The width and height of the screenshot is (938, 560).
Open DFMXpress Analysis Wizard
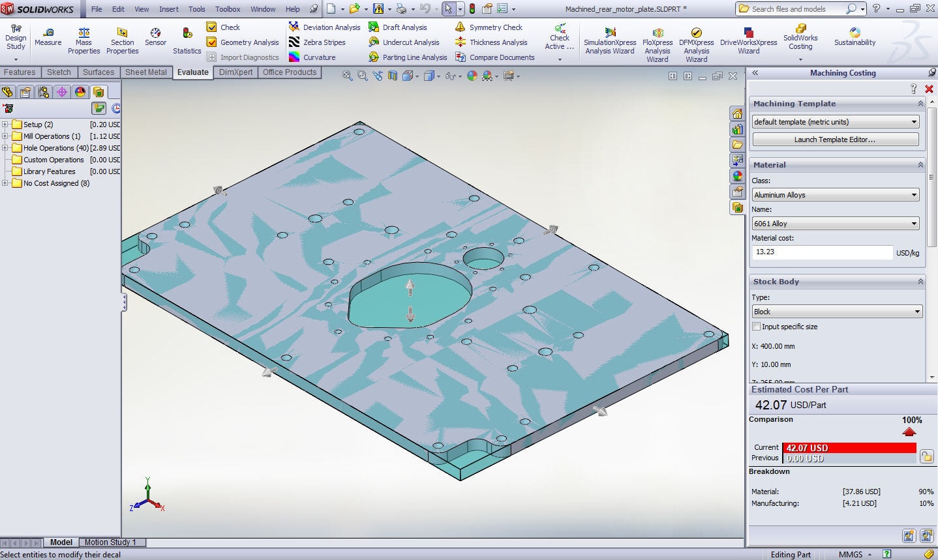point(696,33)
